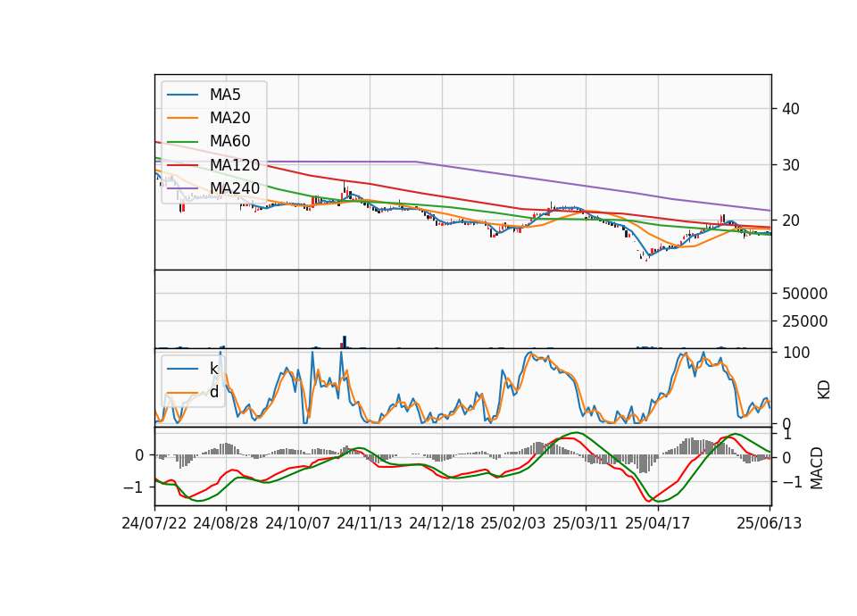The width and height of the screenshot is (857, 616).
Task: Click the volume axis value 25000
Action: click(x=804, y=321)
